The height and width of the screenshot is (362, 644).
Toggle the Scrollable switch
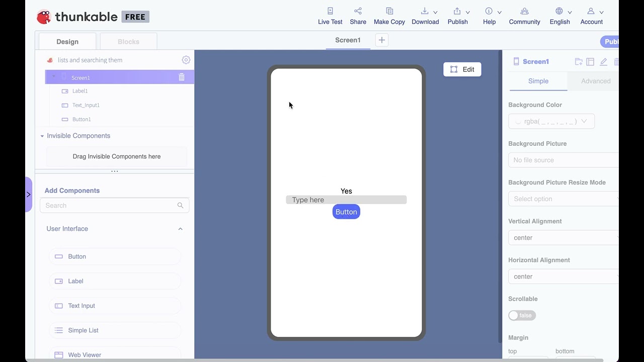tap(522, 315)
